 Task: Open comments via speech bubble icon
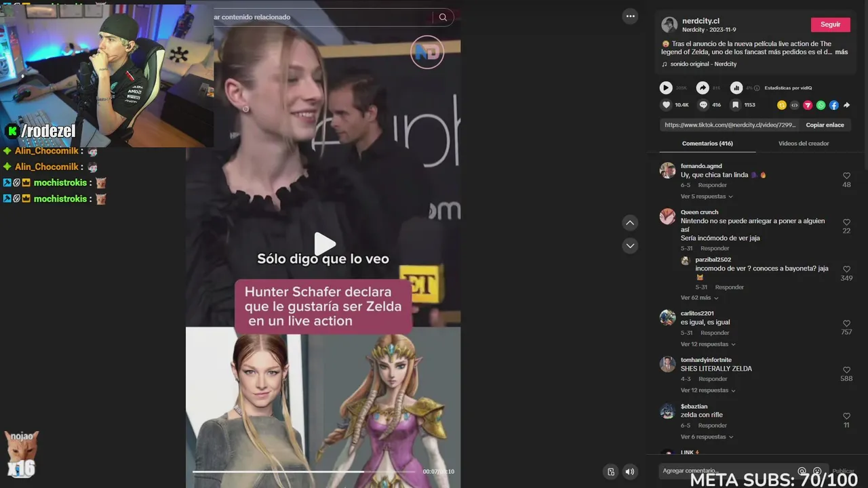click(703, 105)
